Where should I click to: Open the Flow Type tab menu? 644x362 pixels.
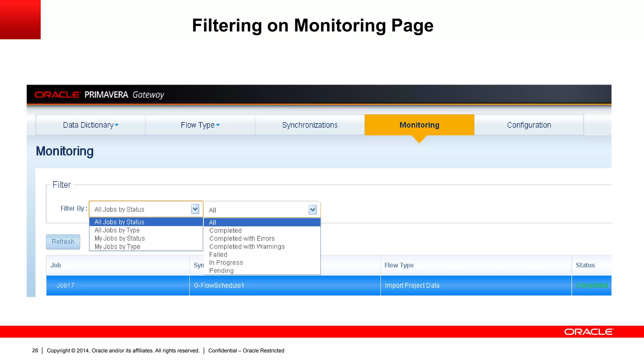click(x=200, y=125)
